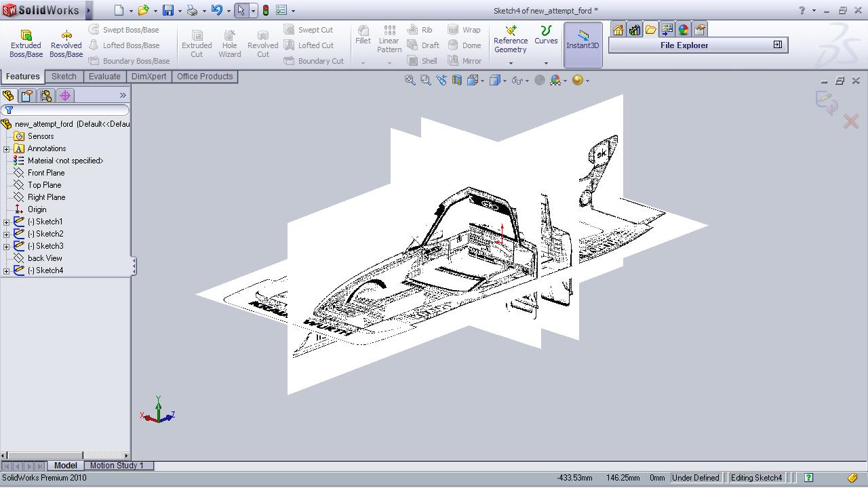Click the Revolved Cut tool
This screenshot has height=488, width=868.
coord(263,44)
